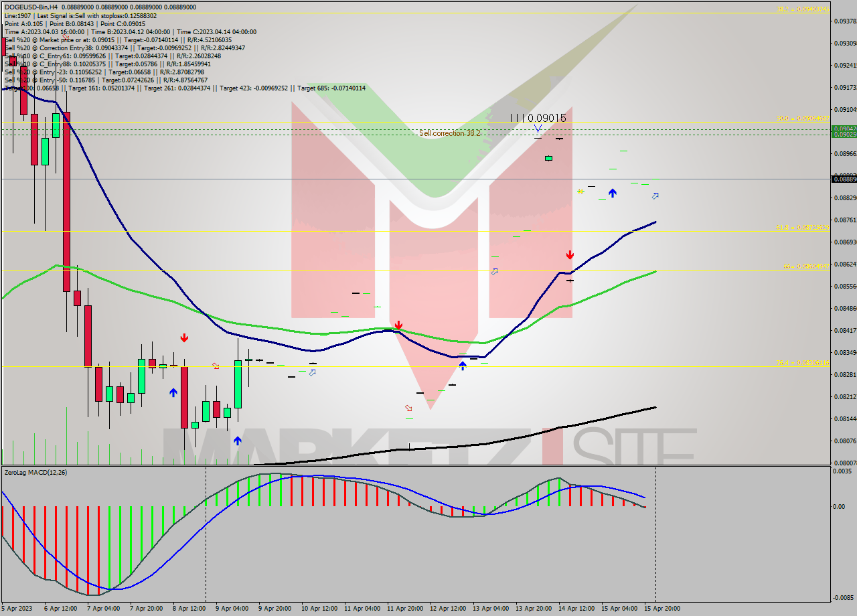Image resolution: width=857 pixels, height=616 pixels.
Task: Select the solid red sell arrow above 8 Apr 12:00
Action: [184, 338]
